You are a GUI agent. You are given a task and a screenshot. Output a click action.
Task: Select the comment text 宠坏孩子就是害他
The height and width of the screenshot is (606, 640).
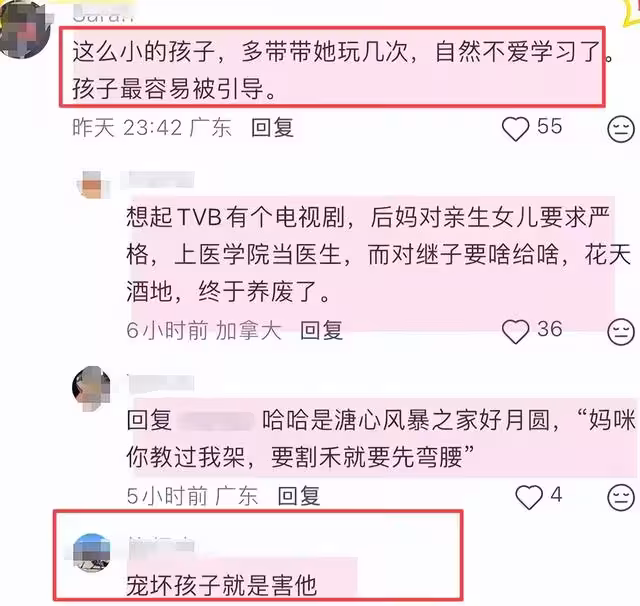pos(222,586)
